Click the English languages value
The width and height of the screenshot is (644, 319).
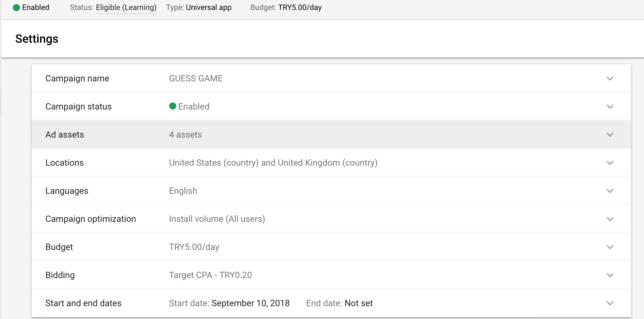pos(183,191)
